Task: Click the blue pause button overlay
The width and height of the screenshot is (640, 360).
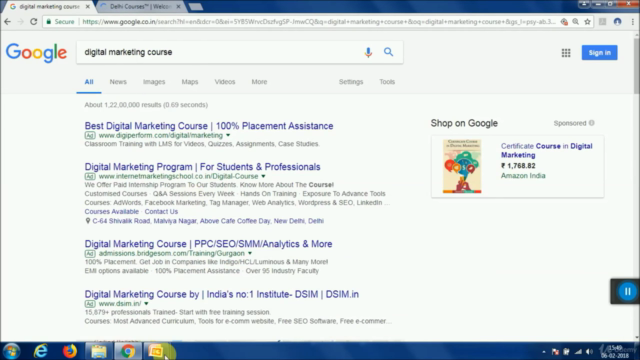Action: (x=627, y=291)
